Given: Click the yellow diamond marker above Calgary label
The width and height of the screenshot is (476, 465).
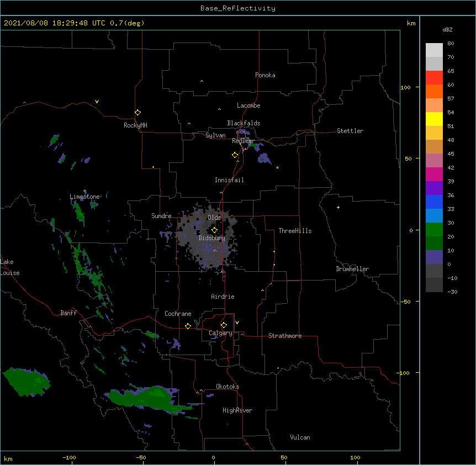Looking at the screenshot, I should pyautogui.click(x=224, y=325).
